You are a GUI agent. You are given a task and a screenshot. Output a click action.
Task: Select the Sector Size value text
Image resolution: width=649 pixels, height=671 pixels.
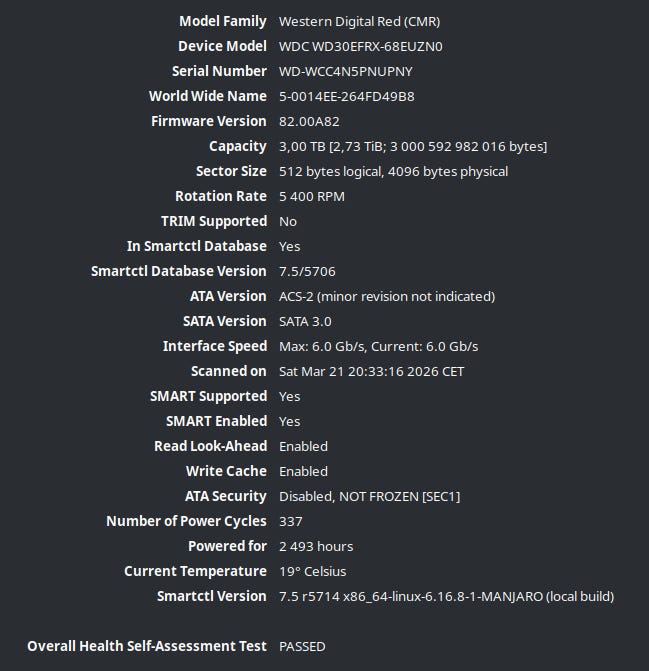tap(393, 171)
